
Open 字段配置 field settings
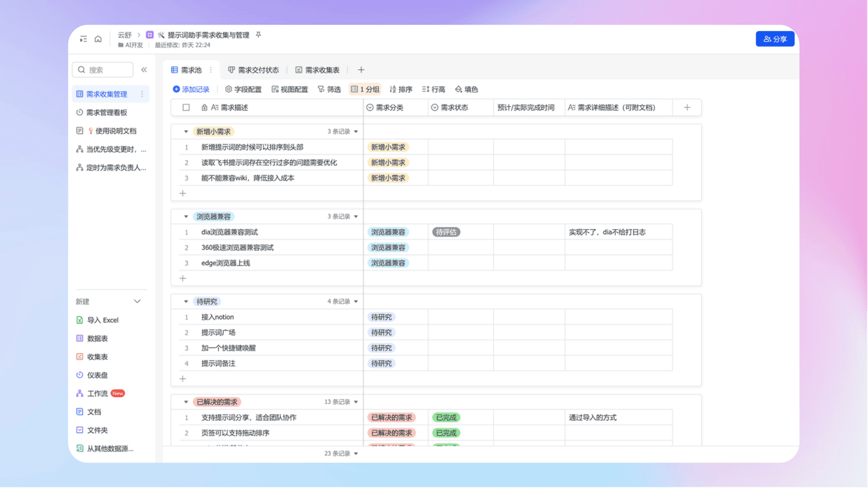tap(243, 89)
